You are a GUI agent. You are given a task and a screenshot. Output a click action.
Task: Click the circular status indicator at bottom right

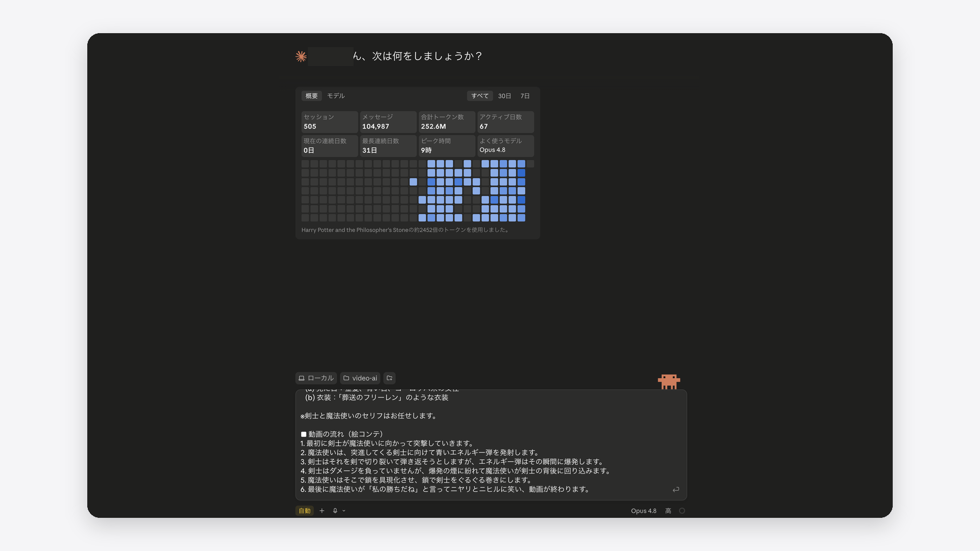(682, 511)
